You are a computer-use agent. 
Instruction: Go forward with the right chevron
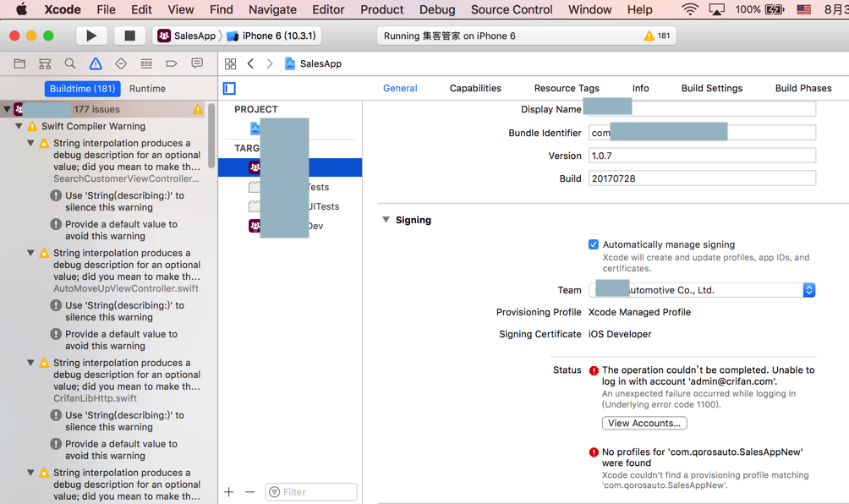270,63
